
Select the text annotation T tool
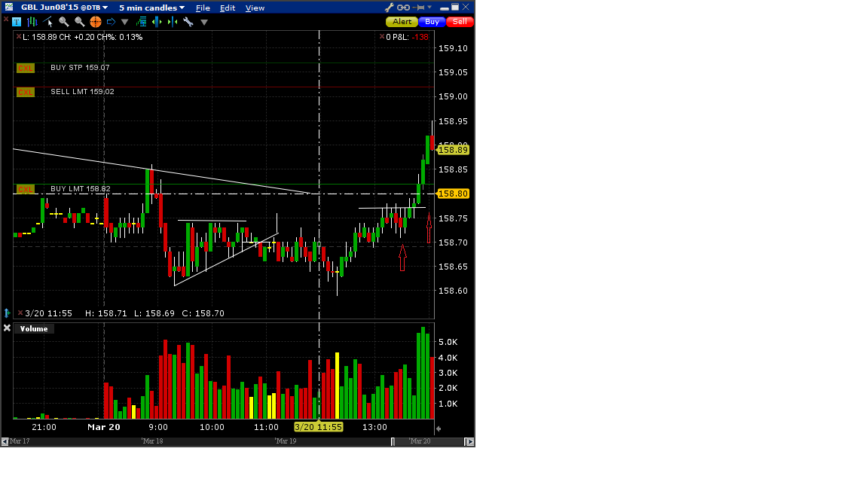(17, 22)
